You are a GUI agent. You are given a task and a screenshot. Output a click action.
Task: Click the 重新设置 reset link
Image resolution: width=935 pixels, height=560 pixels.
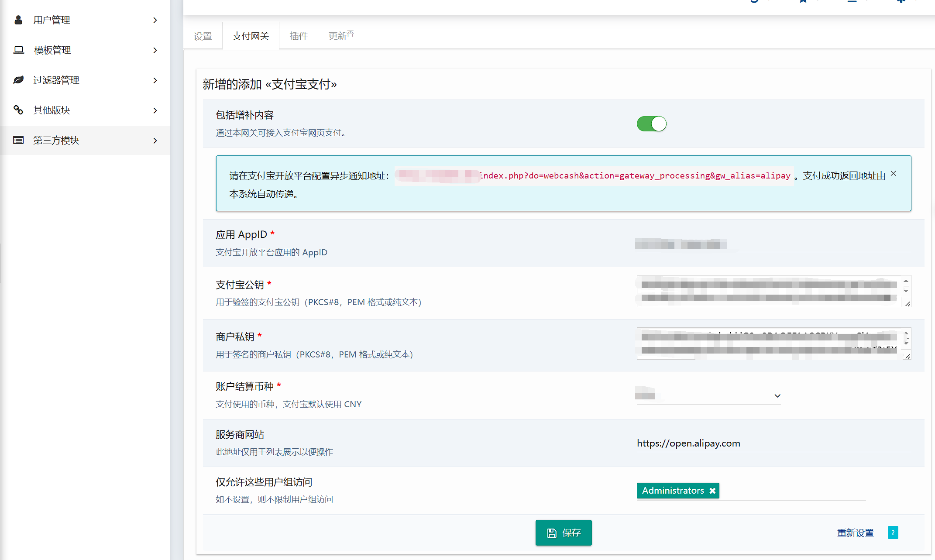tap(855, 533)
